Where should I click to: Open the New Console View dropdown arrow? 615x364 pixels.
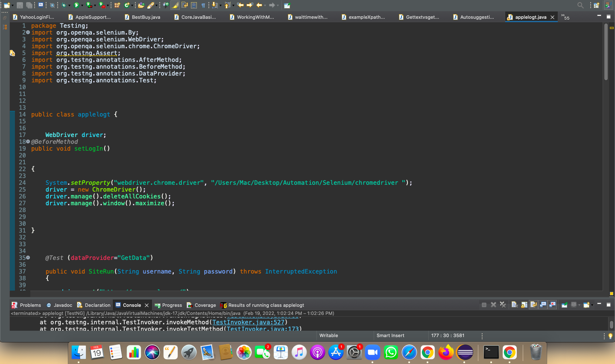(x=592, y=305)
